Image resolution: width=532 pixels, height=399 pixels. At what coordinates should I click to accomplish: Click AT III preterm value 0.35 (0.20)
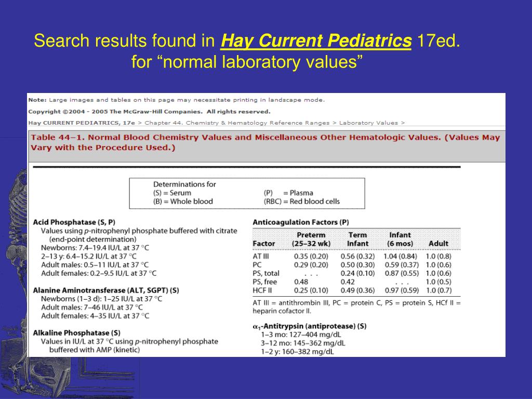click(311, 257)
